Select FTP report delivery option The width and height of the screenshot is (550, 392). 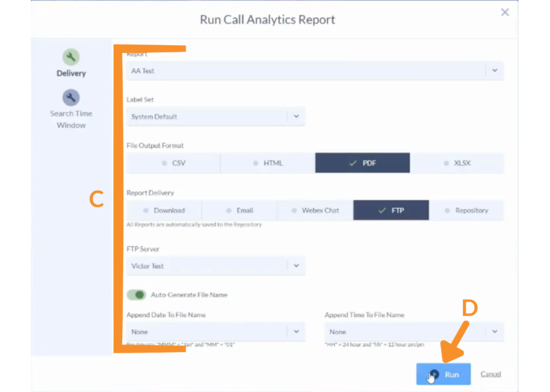391,210
